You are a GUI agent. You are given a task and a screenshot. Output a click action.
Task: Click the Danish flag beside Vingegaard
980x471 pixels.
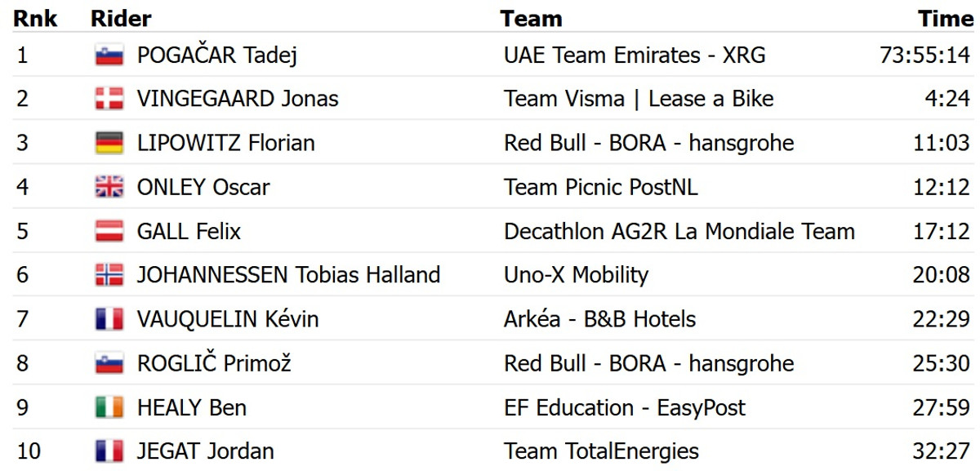(x=109, y=100)
